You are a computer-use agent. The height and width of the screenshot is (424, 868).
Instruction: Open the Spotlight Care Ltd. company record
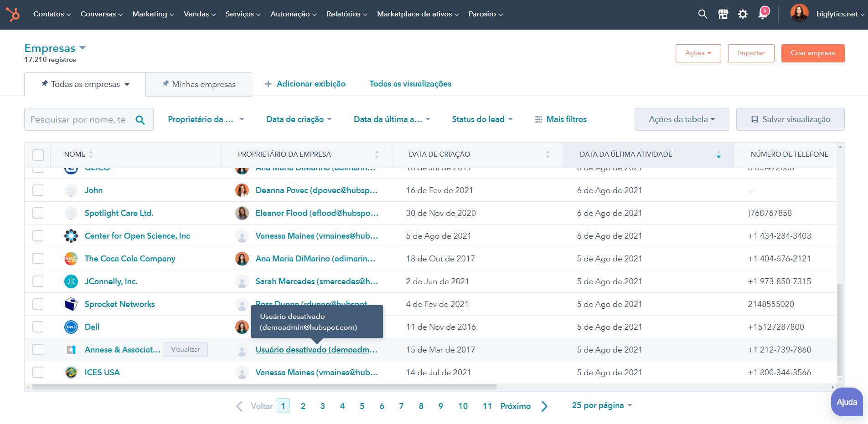tap(119, 213)
